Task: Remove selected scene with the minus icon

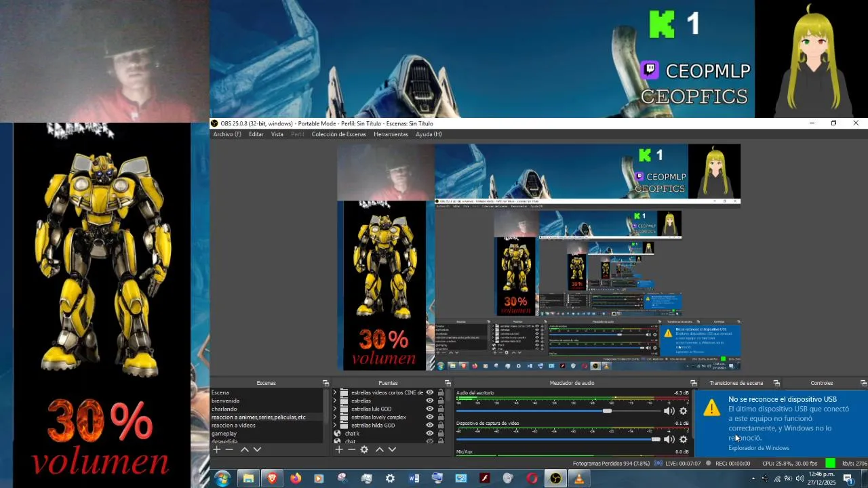Action: pyautogui.click(x=229, y=449)
